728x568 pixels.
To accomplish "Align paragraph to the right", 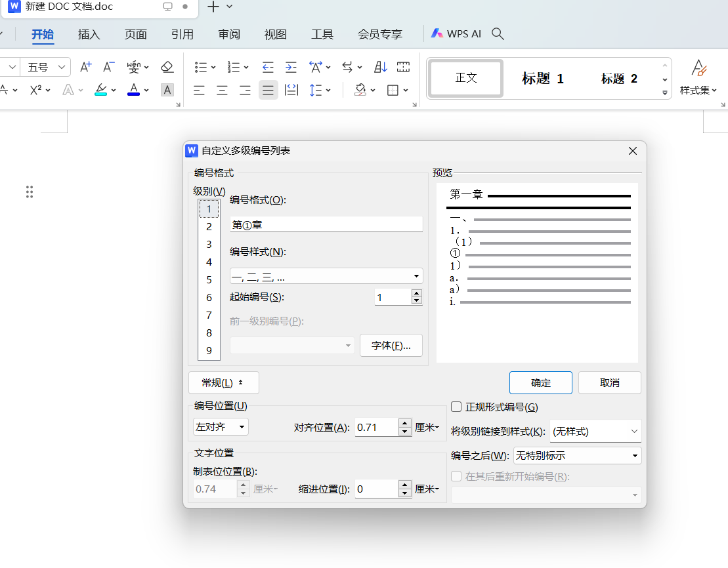I will pos(245,90).
